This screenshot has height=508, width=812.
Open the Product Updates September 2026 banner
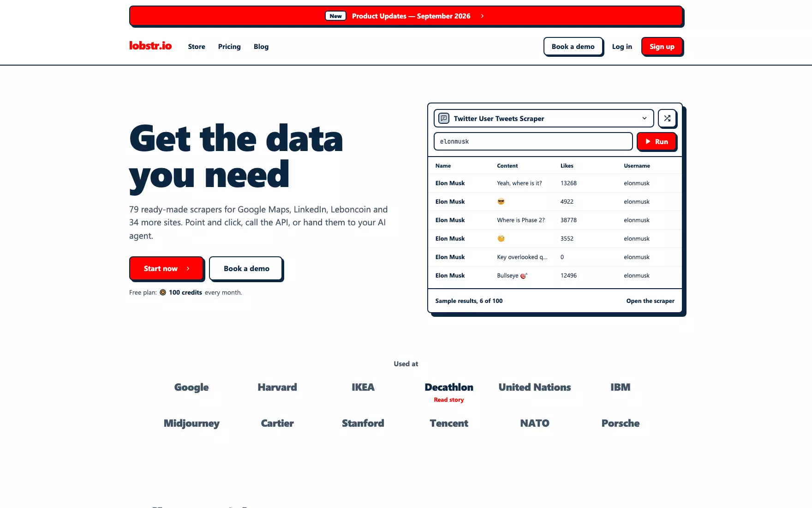406,16
